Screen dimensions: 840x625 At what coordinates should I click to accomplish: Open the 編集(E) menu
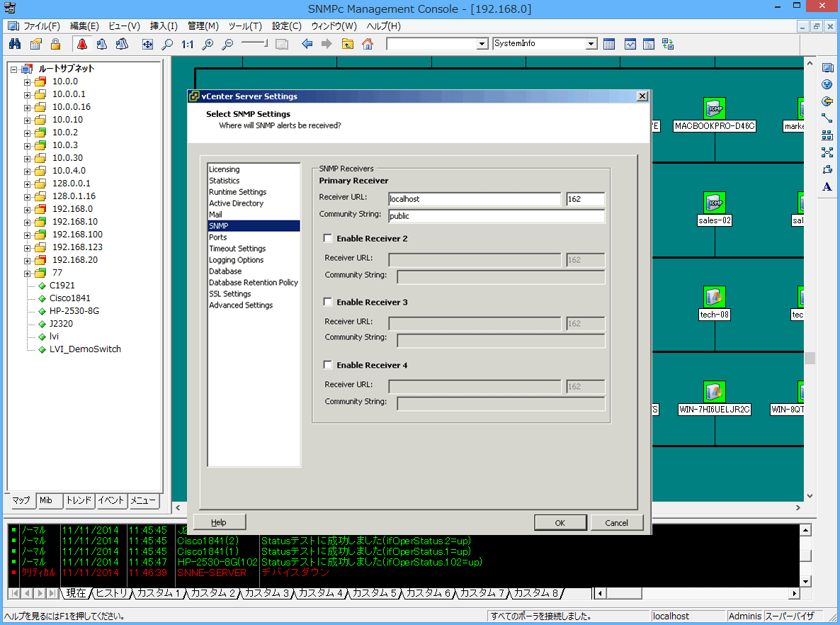(x=85, y=26)
